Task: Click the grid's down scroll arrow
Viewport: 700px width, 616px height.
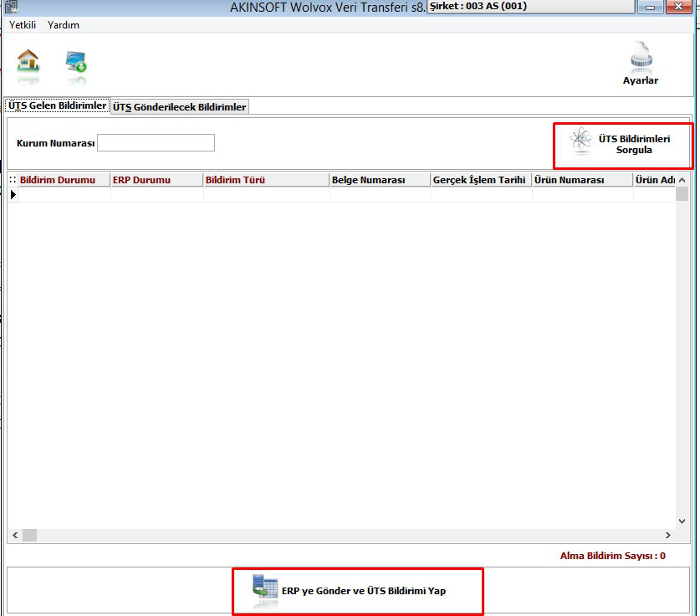Action: point(682,521)
